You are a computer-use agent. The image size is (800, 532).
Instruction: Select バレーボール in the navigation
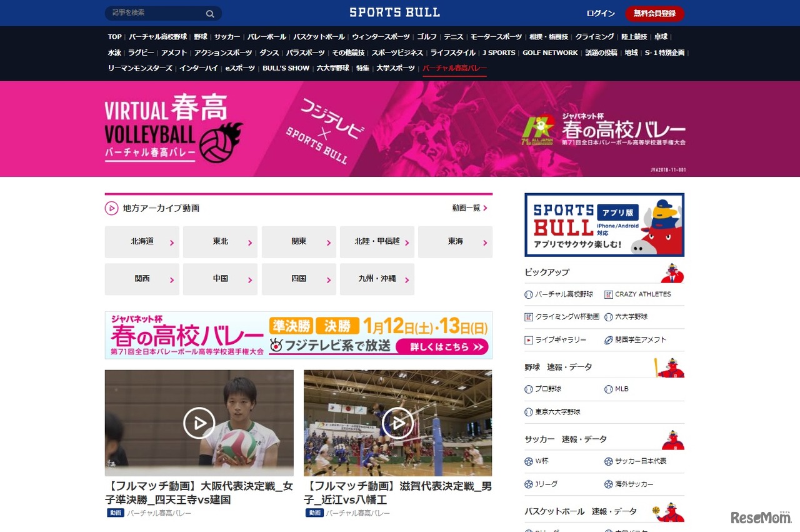coord(266,37)
